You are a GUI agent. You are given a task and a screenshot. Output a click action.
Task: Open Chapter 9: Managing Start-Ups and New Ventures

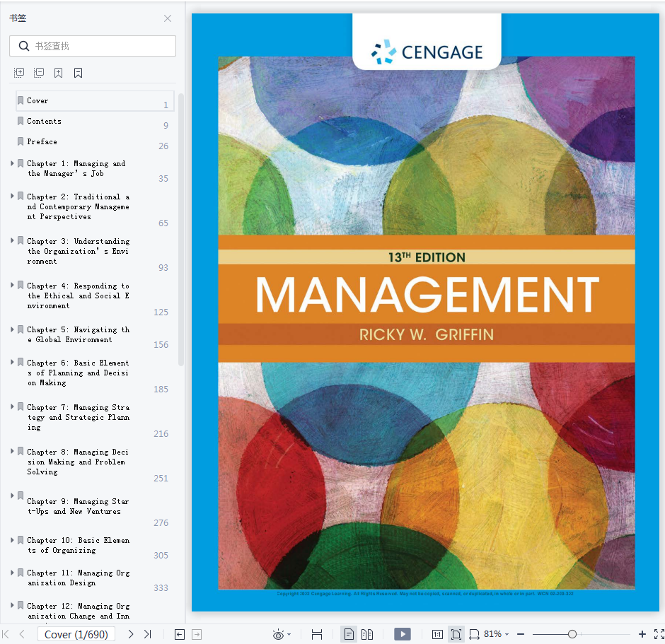point(79,506)
